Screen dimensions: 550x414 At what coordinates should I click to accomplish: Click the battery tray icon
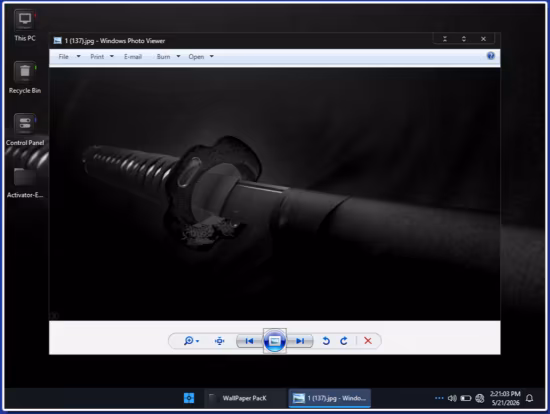(x=465, y=398)
